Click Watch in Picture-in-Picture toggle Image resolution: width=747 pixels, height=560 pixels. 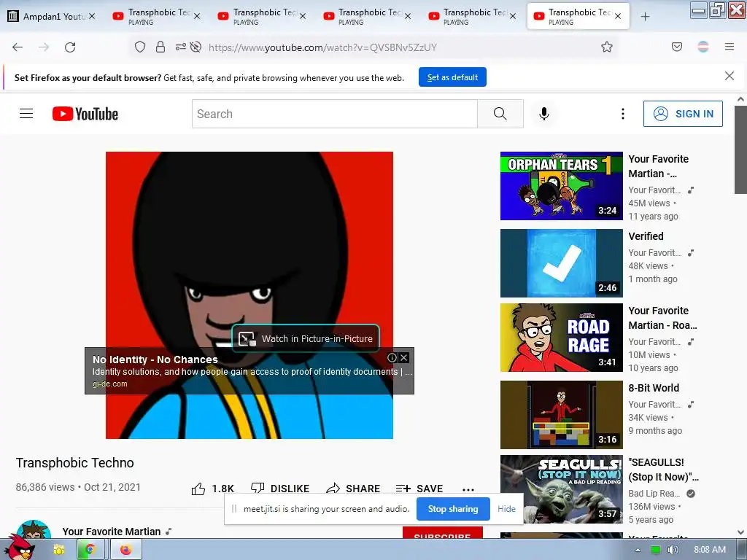pyautogui.click(x=306, y=338)
